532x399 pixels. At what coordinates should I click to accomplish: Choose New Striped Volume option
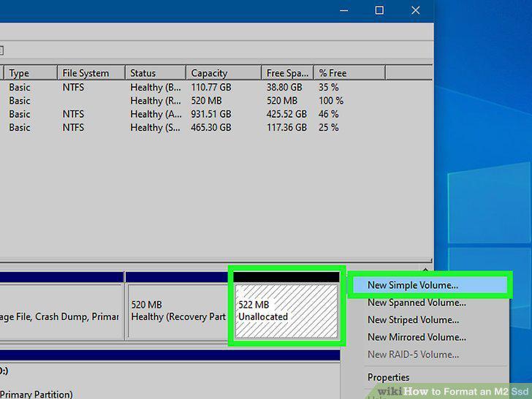click(x=414, y=319)
